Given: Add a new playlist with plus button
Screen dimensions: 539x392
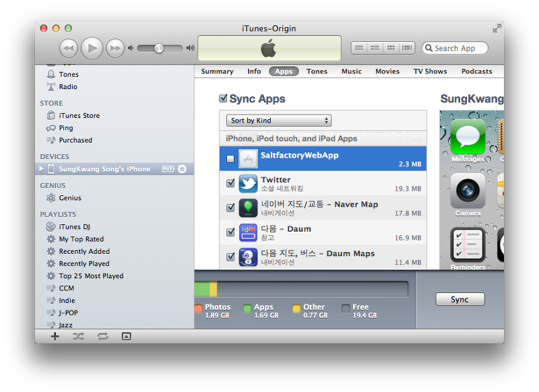Looking at the screenshot, I should click(55, 336).
